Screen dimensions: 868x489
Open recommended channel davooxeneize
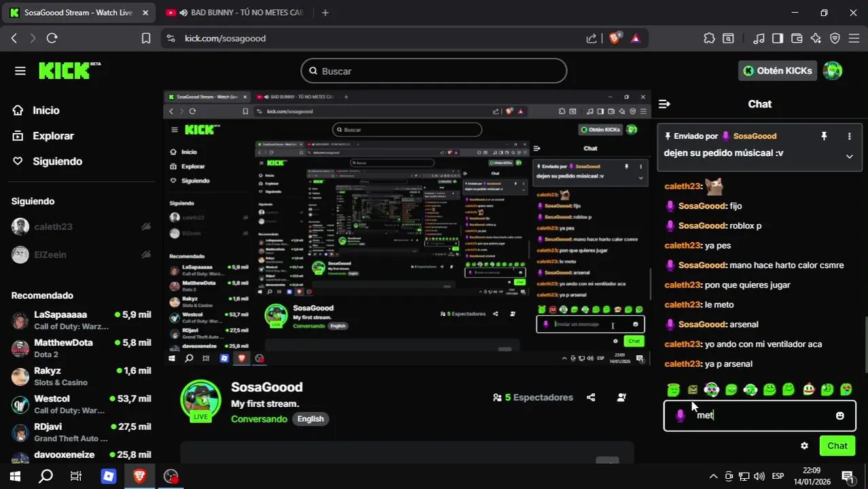pos(82,455)
